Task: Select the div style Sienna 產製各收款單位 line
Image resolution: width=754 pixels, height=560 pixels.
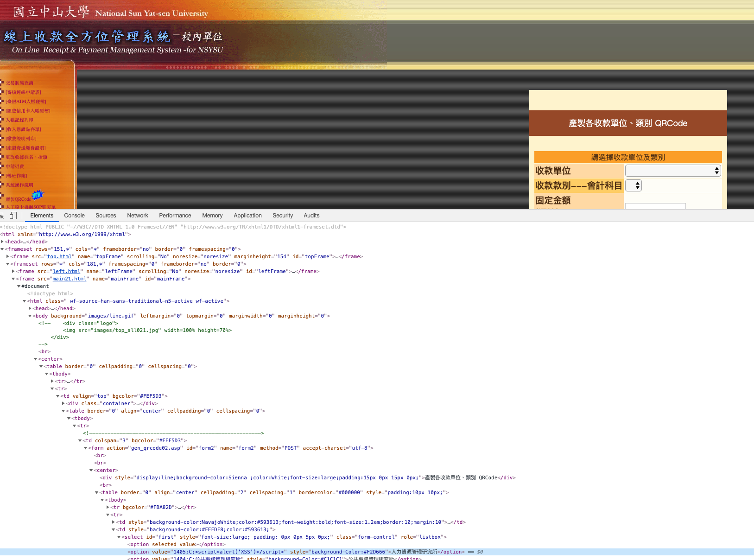Action: click(x=308, y=477)
